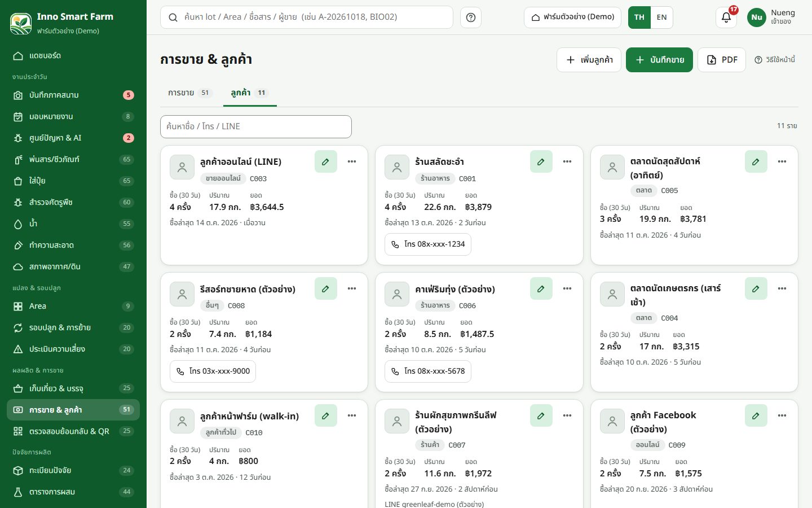
Task: Open the notifications bell
Action: pos(726,17)
